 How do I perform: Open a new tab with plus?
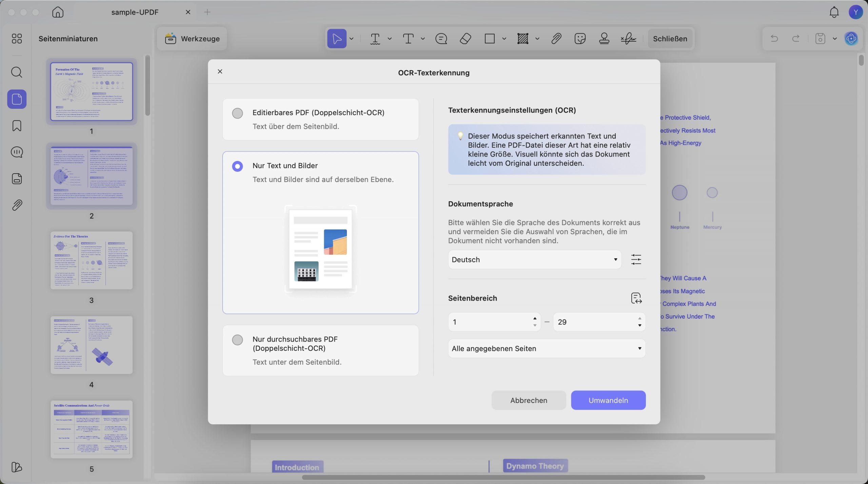click(207, 12)
